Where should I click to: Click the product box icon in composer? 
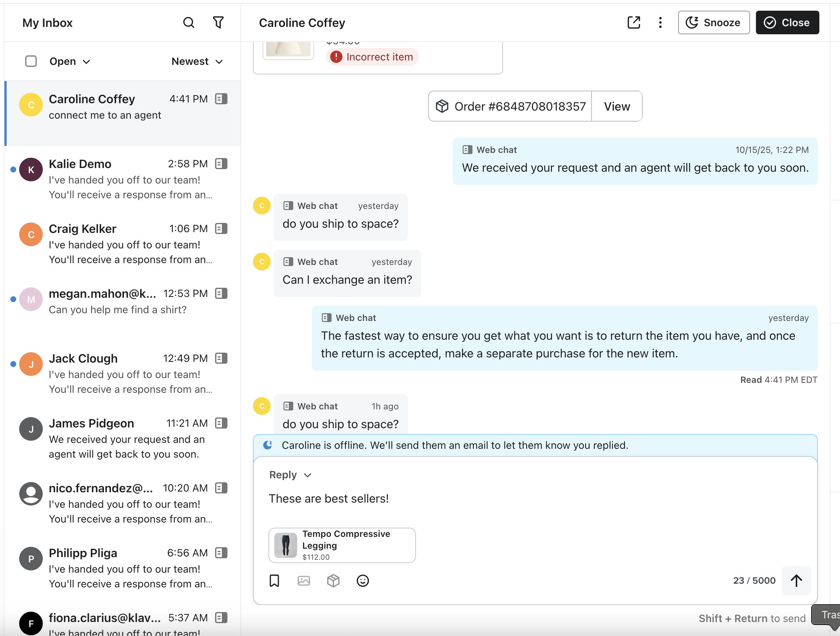(x=333, y=581)
